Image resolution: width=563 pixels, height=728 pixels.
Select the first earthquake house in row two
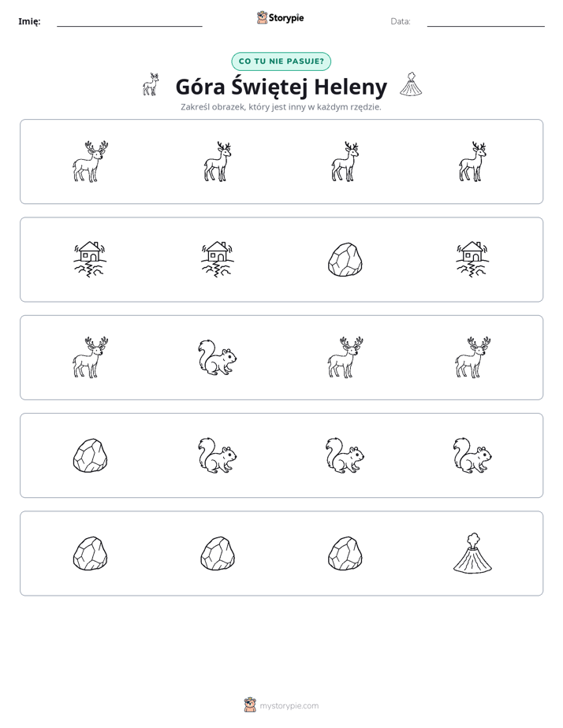coord(90,259)
